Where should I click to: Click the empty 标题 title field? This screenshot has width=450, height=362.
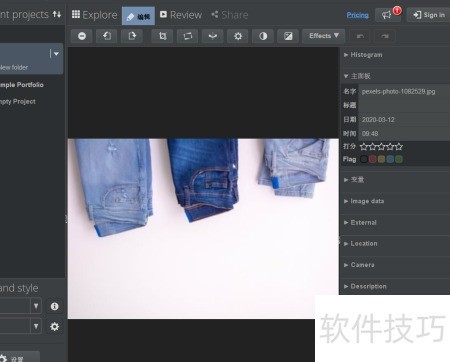[x=404, y=105]
